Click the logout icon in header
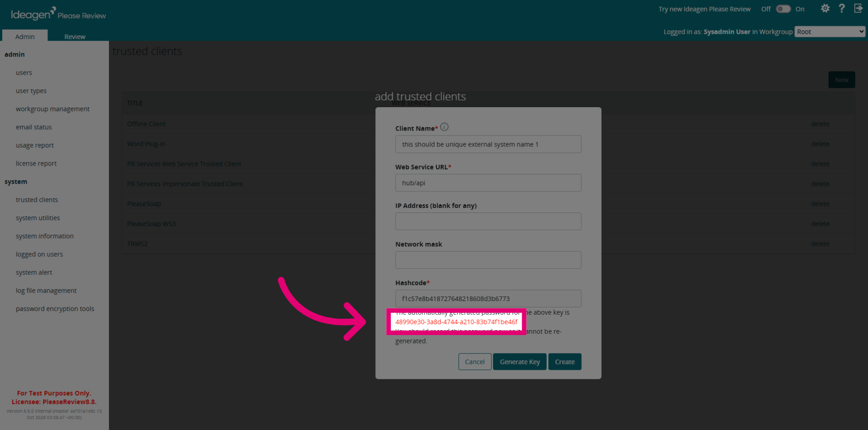The image size is (868, 430). click(x=858, y=9)
